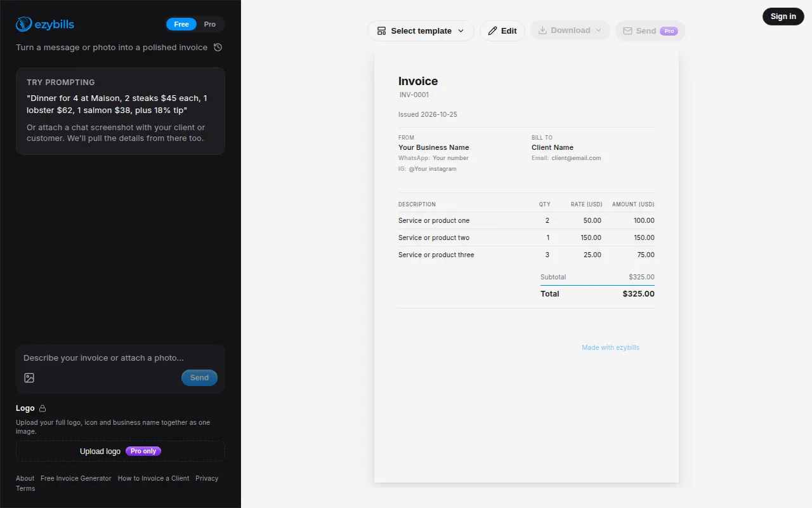Open How to Invoice a Client link
812x508 pixels.
coord(154,478)
